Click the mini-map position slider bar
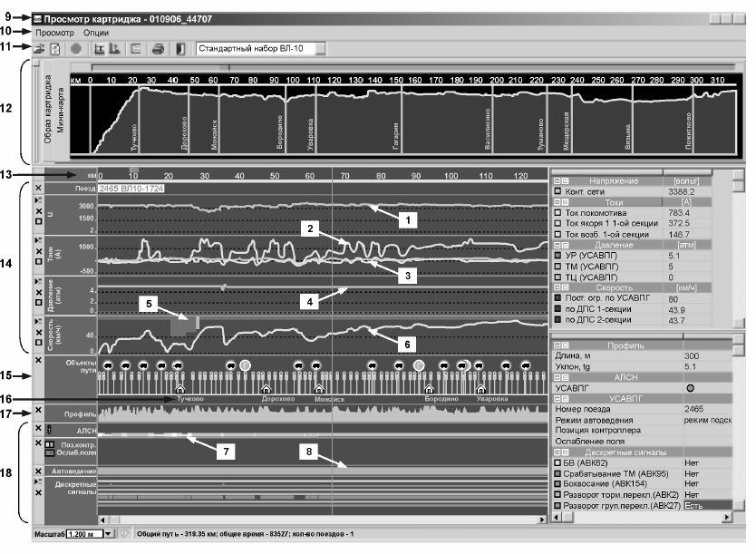 [x=413, y=67]
